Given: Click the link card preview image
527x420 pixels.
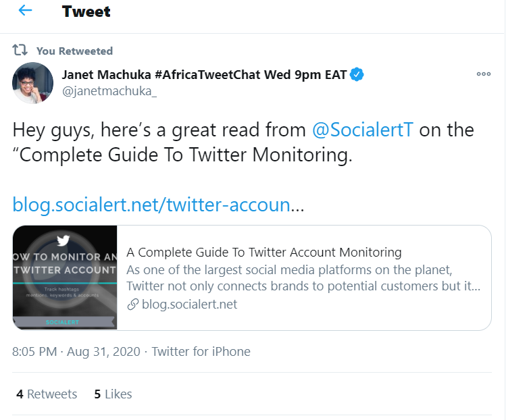Looking at the screenshot, I should click(65, 278).
